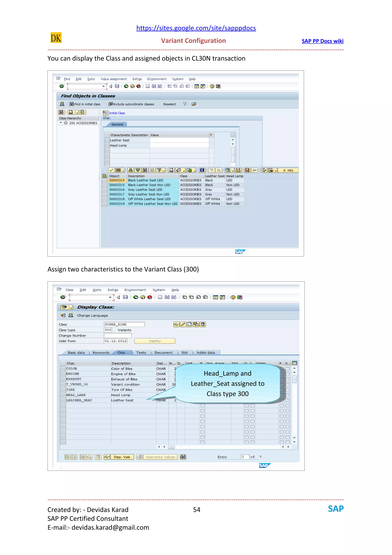Click the green Back arrow in Display Class window
This screenshot has height=555, width=392.
click(x=136, y=297)
